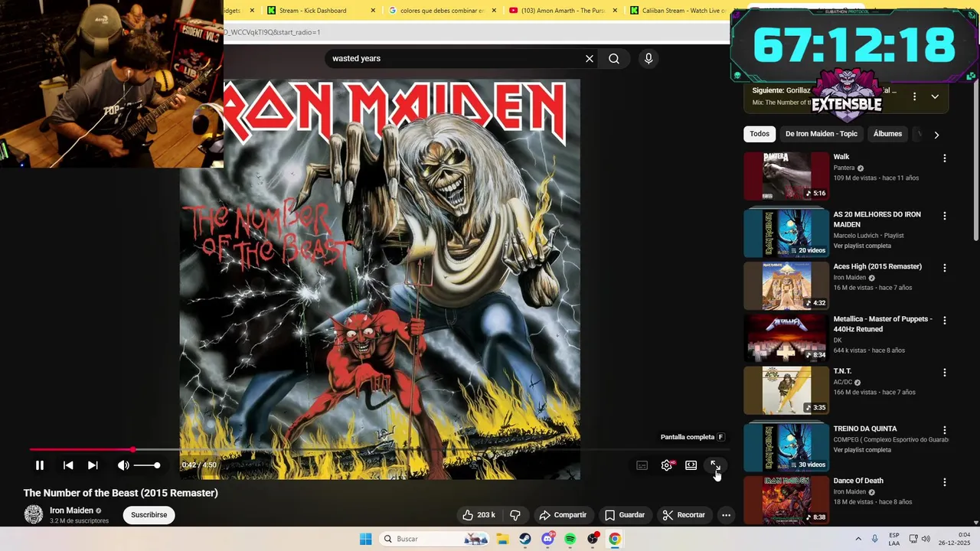Open options for TREINO DA QUINTA playlist
This screenshot has width=980, height=551.
(944, 430)
